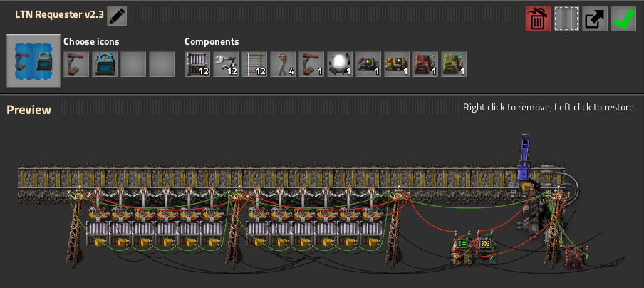Click the large blueprint icon preview
Image resolution: width=644 pixels, height=288 pixels.
33,60
